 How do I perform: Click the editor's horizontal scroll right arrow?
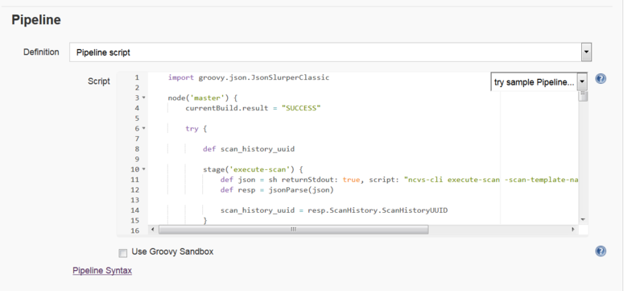pos(573,230)
